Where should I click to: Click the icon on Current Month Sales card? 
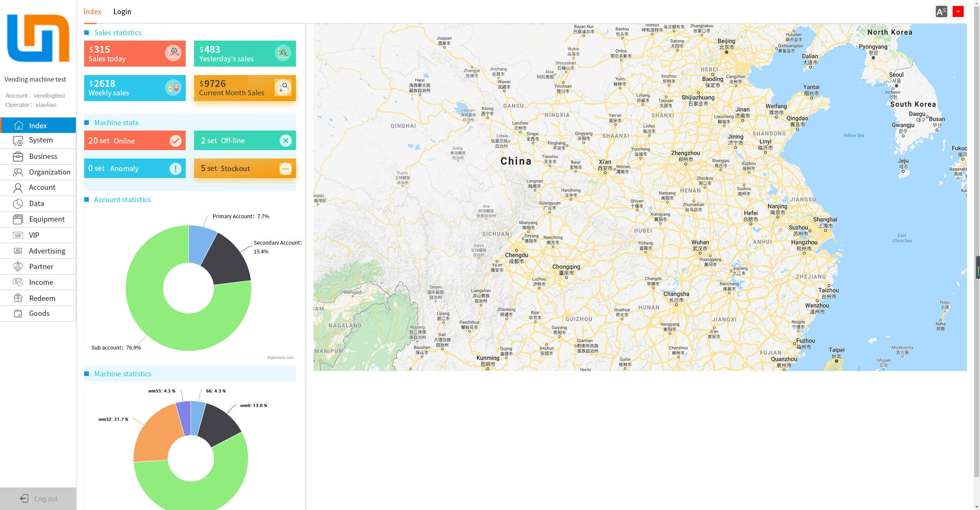283,88
